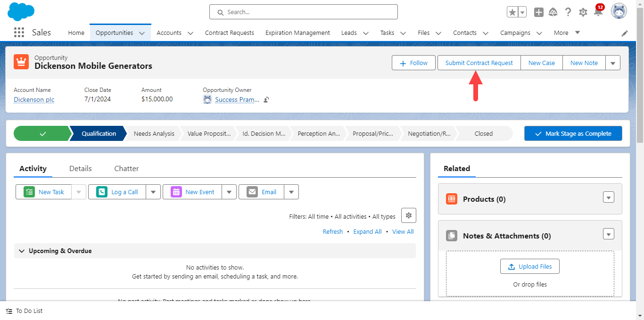Open the New Event dropdown arrow
The image size is (644, 320).
point(229,192)
